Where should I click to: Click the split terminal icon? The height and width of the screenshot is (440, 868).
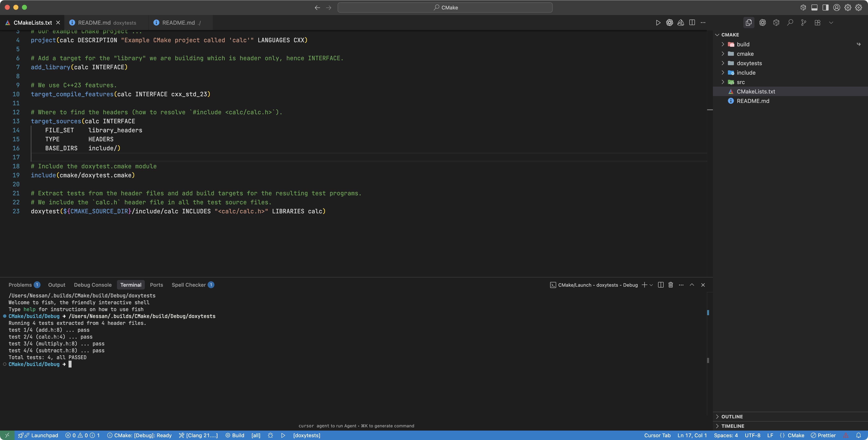660,285
